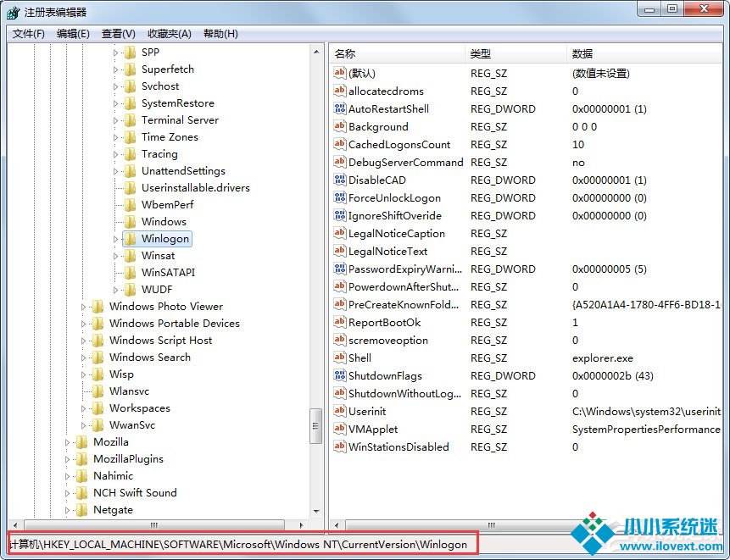The height and width of the screenshot is (560, 730).
Task: Click the string icon of Shell value
Action: pyautogui.click(x=340, y=358)
